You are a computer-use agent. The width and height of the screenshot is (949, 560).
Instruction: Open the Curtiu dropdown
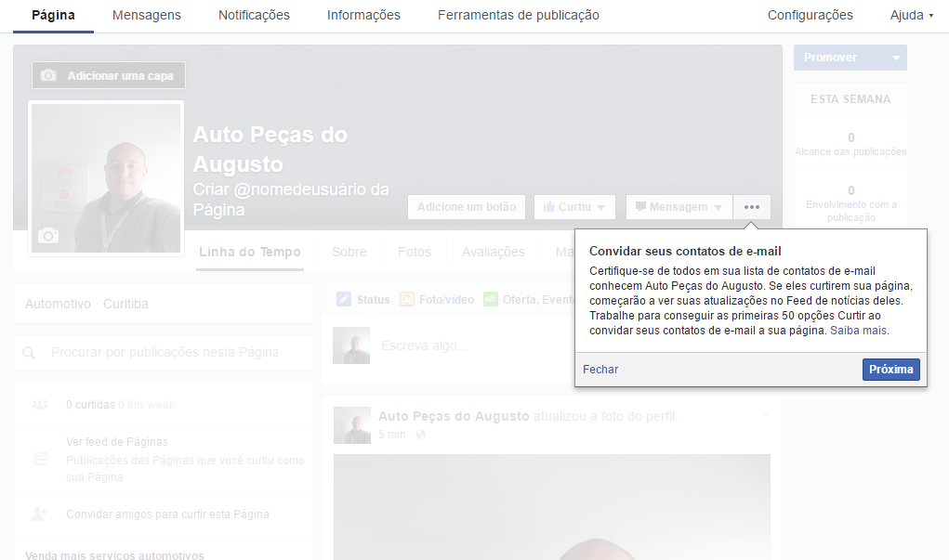pos(574,207)
